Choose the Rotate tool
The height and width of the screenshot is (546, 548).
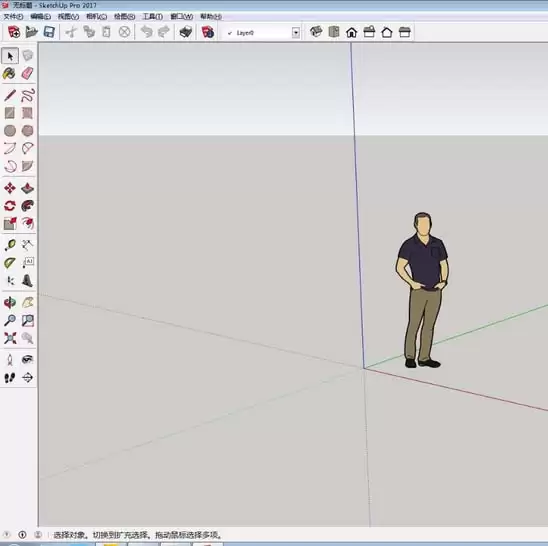click(10, 206)
